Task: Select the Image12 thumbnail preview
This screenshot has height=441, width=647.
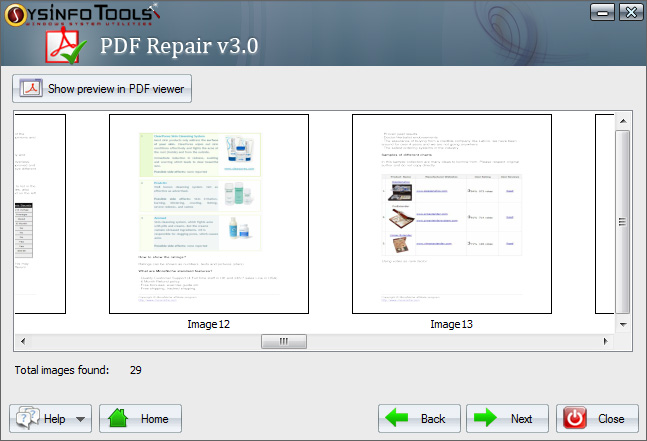Action: (x=209, y=214)
